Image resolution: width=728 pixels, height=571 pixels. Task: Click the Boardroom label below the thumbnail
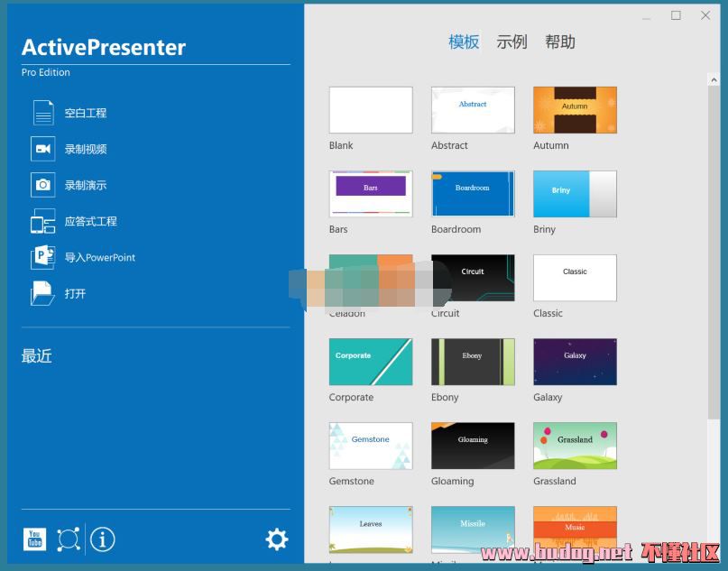pyautogui.click(x=456, y=229)
